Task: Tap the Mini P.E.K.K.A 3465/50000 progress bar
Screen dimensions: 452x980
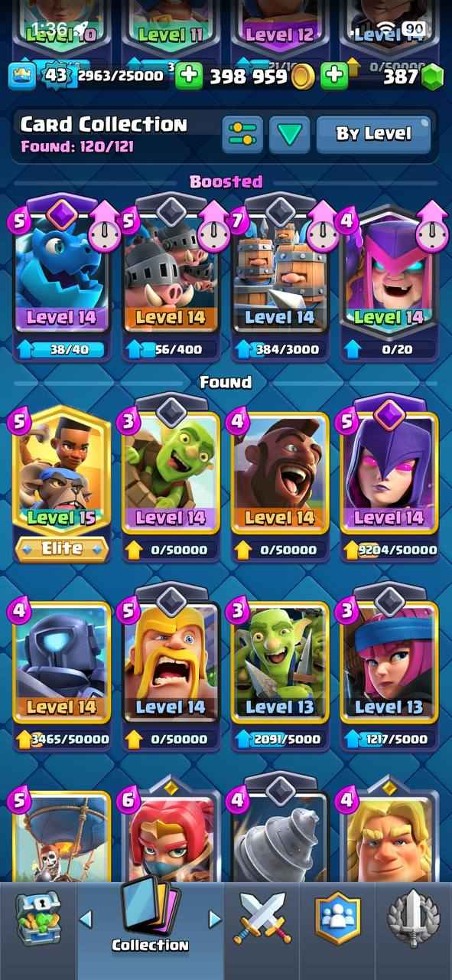Action: point(61,739)
